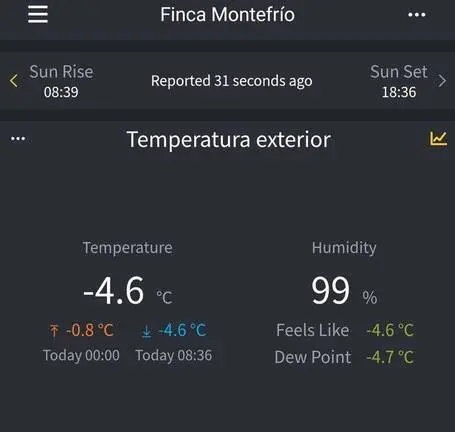Open the top-right three-dot options menu
The image size is (455, 432).
[x=417, y=15]
